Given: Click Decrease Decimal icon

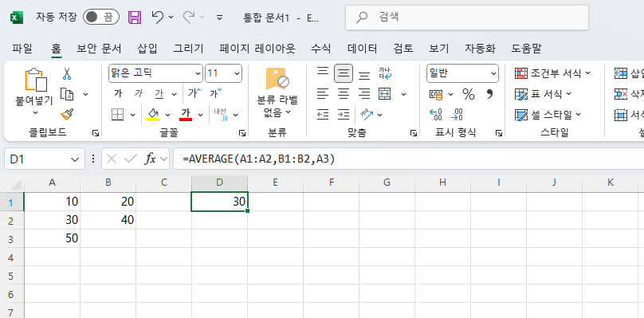Looking at the screenshot, I should pos(457,115).
